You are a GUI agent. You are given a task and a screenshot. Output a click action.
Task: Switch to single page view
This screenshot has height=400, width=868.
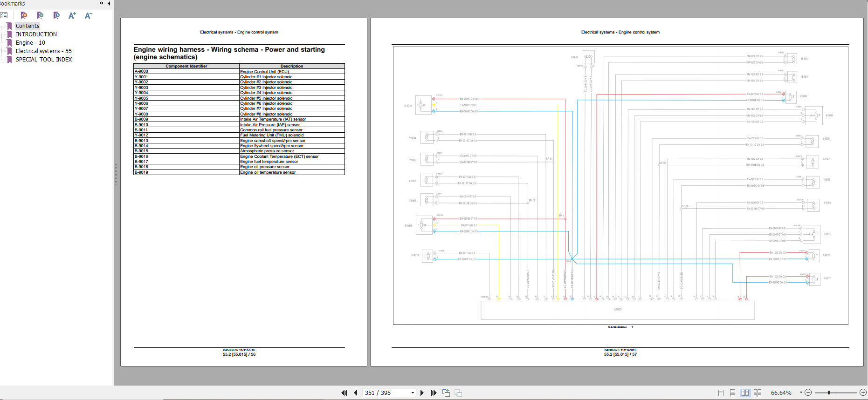(721, 393)
